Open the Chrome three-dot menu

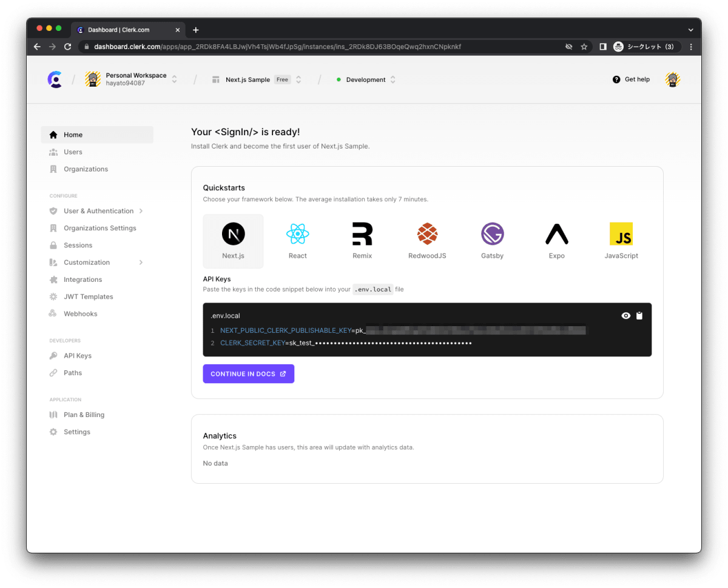(691, 47)
